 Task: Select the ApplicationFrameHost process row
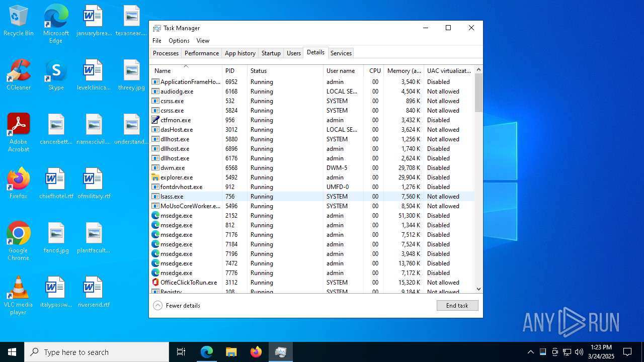[312, 82]
